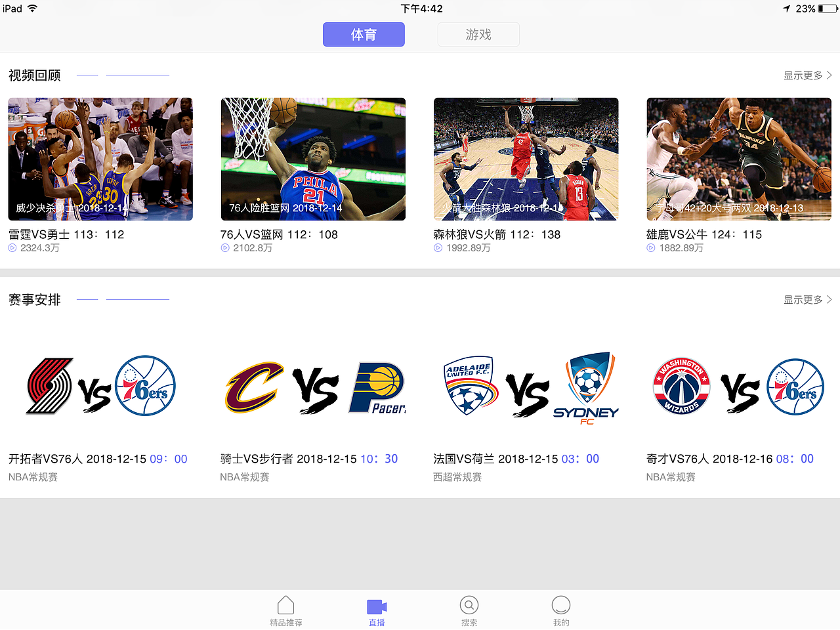Tap the Trail Blazers logo

(50, 386)
